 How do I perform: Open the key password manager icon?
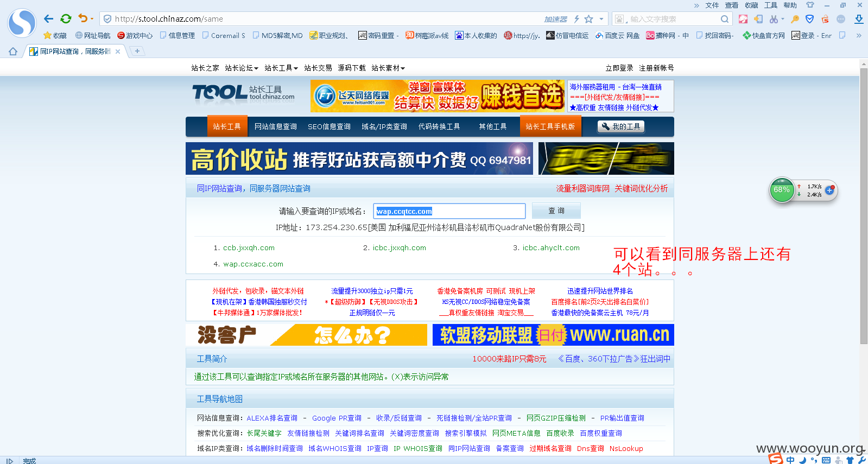click(795, 19)
